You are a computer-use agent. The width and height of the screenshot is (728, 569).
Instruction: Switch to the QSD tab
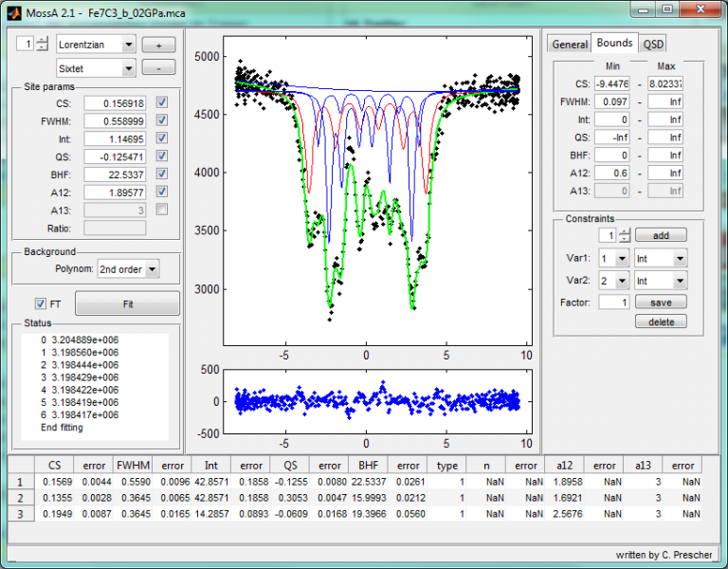click(653, 44)
